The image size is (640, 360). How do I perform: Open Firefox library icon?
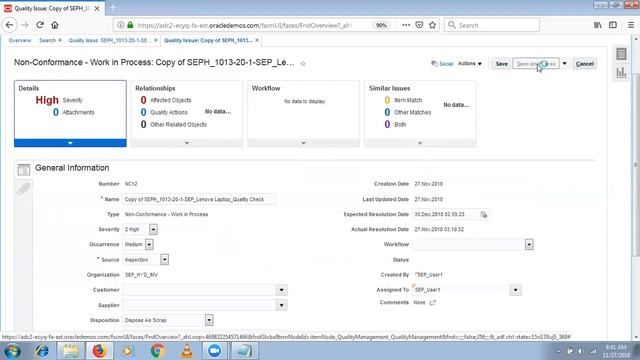pos(598,25)
